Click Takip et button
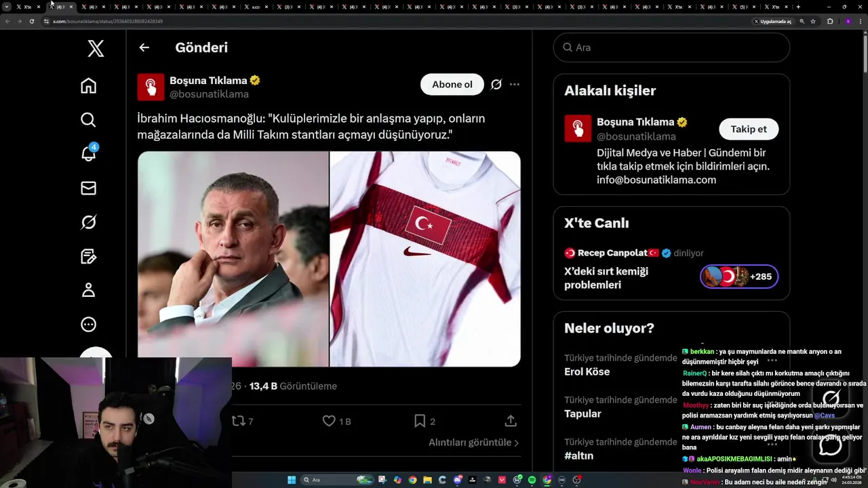The height and width of the screenshot is (488, 868). coord(749,129)
